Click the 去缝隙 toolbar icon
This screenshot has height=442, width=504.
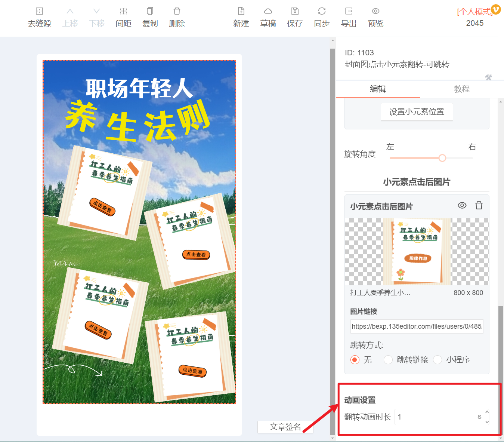(x=39, y=11)
